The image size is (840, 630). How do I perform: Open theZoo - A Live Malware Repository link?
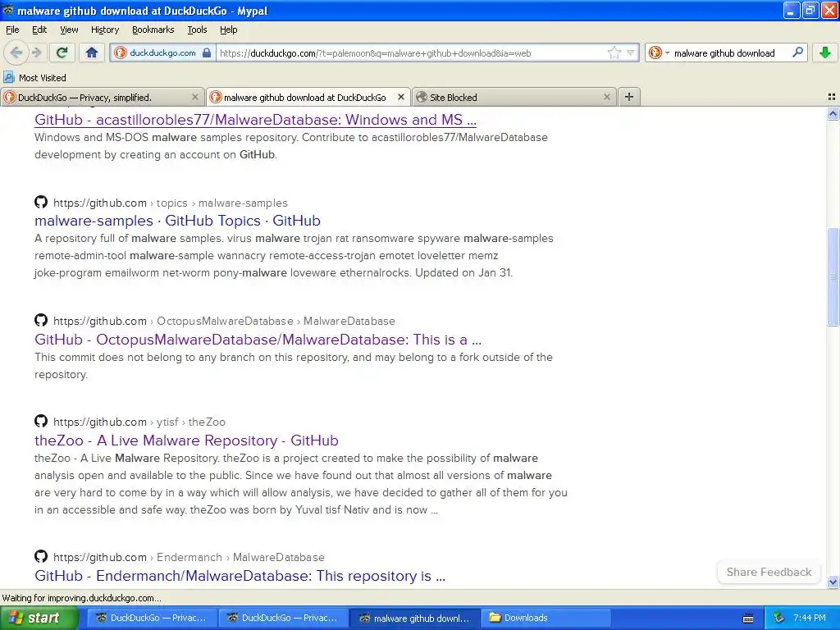point(186,441)
